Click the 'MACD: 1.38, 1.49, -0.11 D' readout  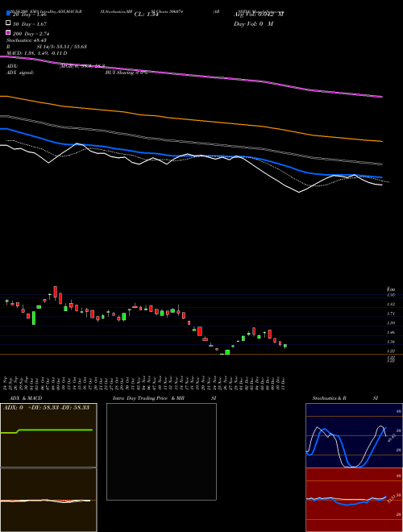(x=36, y=53)
